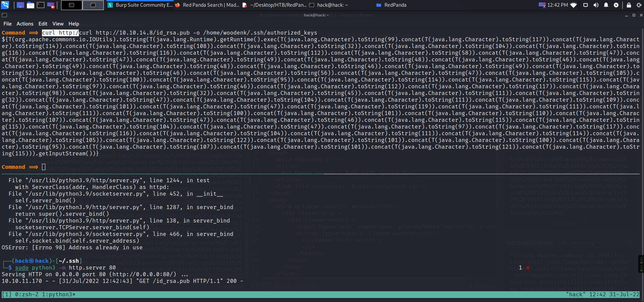Viewport: 644px width, 302px height.
Task: Click the log out icon
Action: tap(639, 5)
